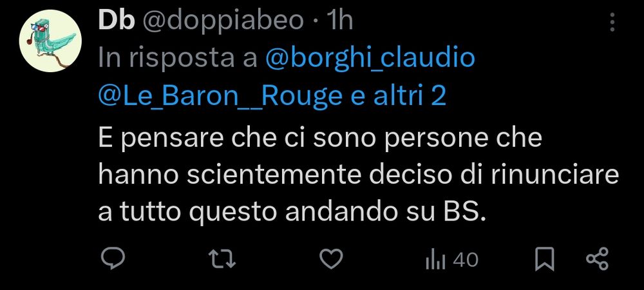Bookmark this tweet using the bookmark icon
The height and width of the screenshot is (290, 644).
545,260
